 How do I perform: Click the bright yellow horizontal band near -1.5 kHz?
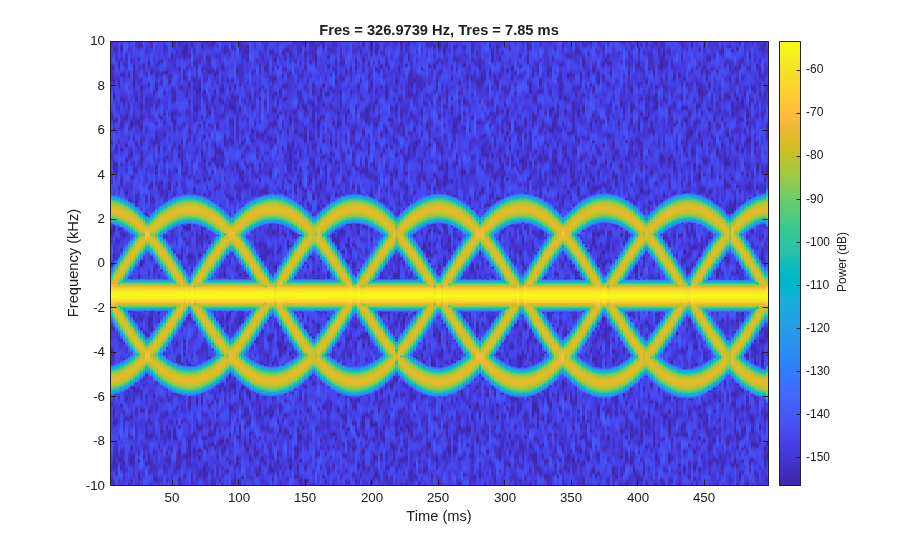pyautogui.click(x=439, y=295)
